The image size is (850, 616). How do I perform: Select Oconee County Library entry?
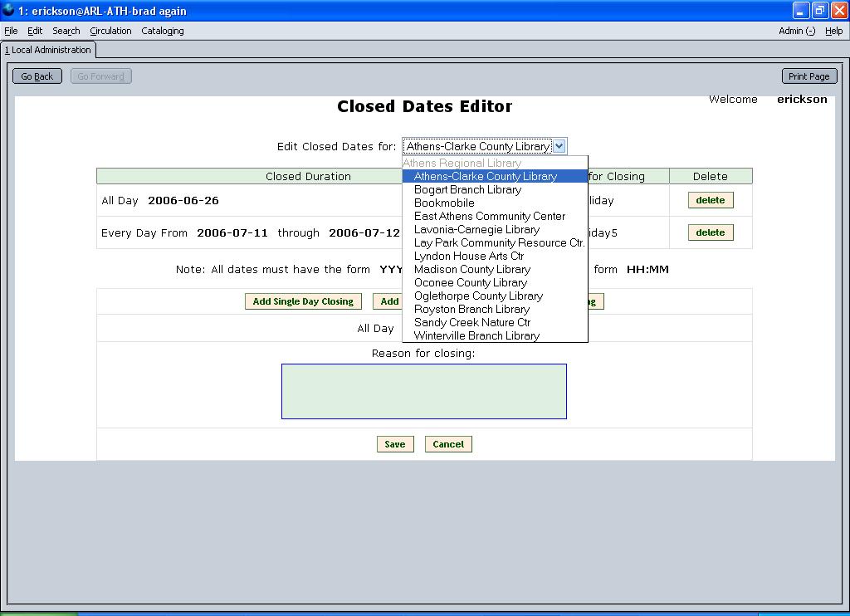coord(470,282)
